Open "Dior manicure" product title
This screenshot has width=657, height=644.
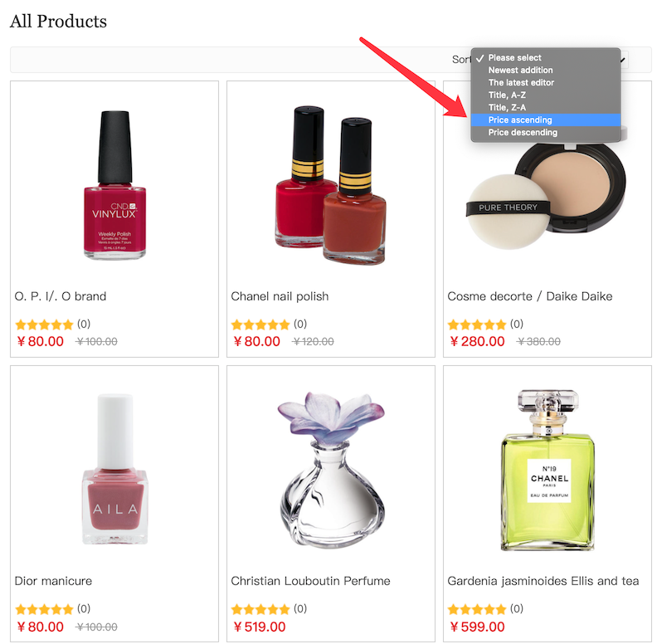[x=53, y=581]
